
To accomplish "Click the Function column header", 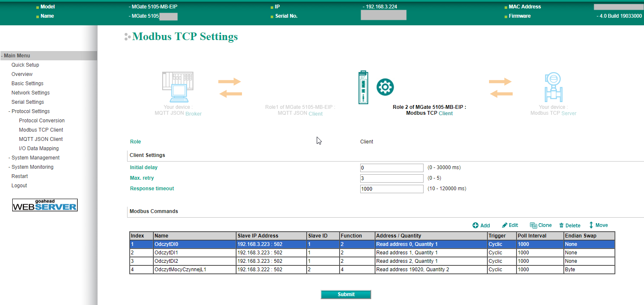I will click(357, 236).
